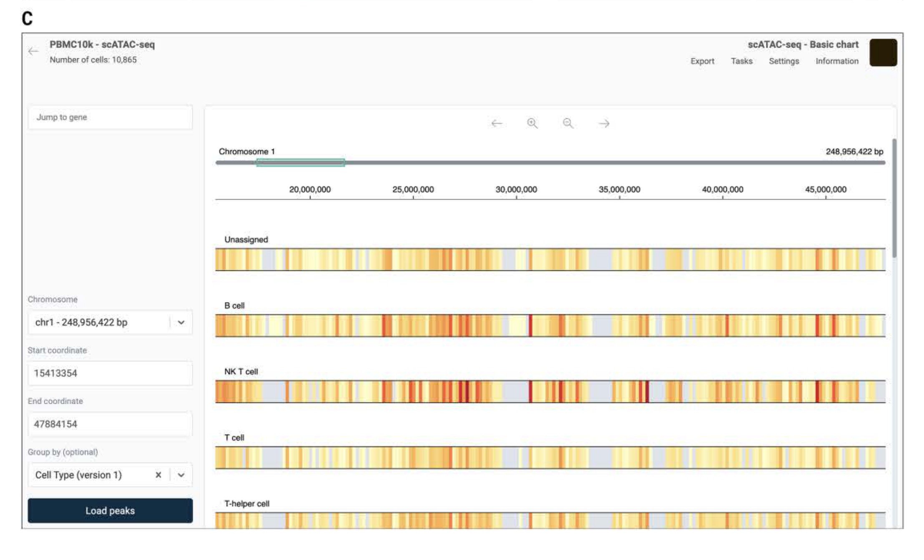The width and height of the screenshot is (924, 560).
Task: Open the Export menu
Action: click(x=702, y=61)
